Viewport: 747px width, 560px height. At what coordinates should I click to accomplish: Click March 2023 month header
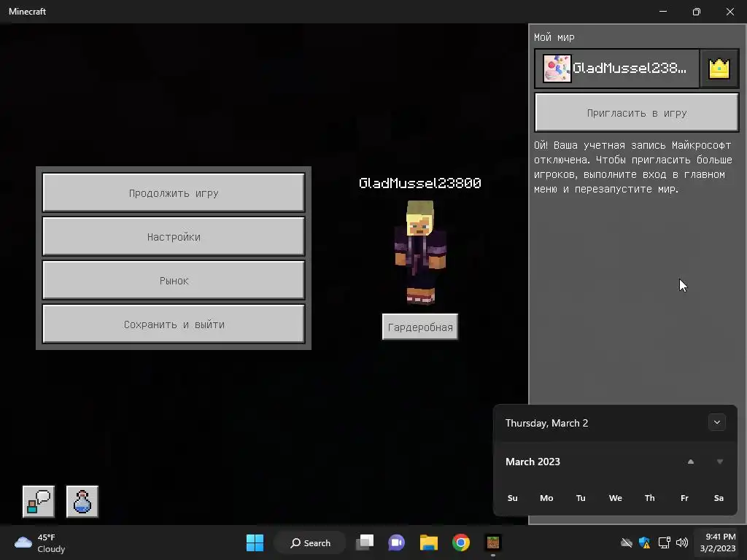(533, 462)
